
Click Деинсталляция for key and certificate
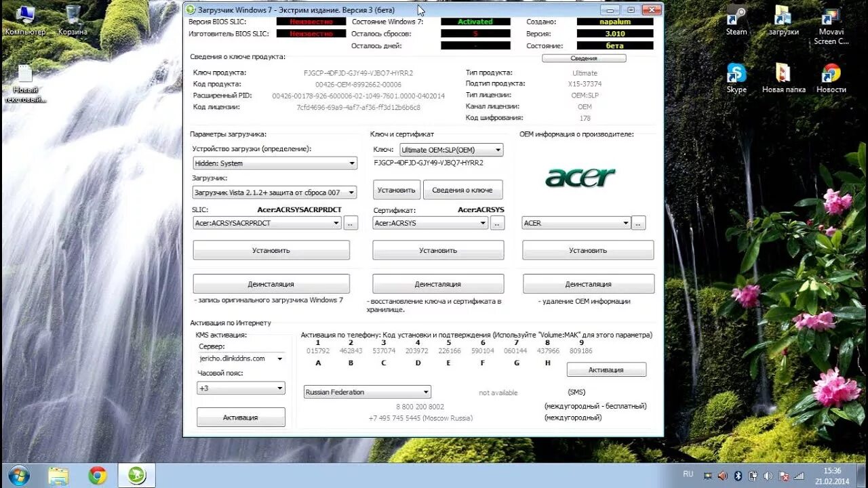438,284
